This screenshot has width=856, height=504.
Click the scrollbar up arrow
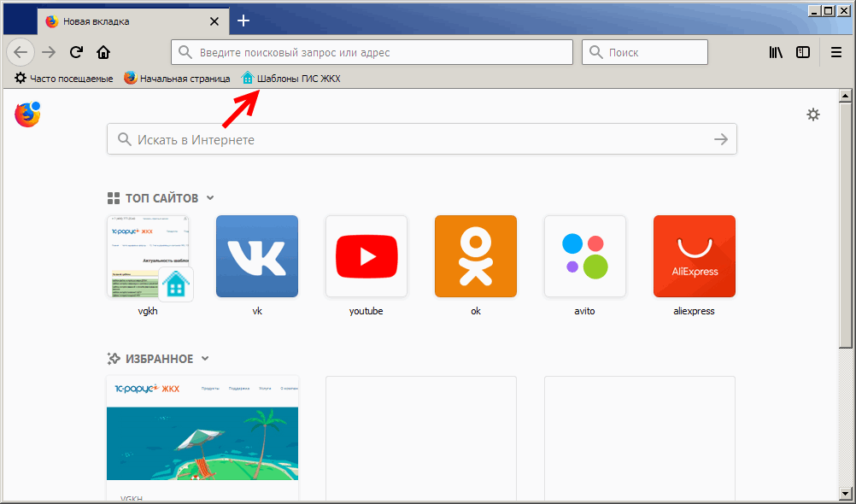(845, 97)
